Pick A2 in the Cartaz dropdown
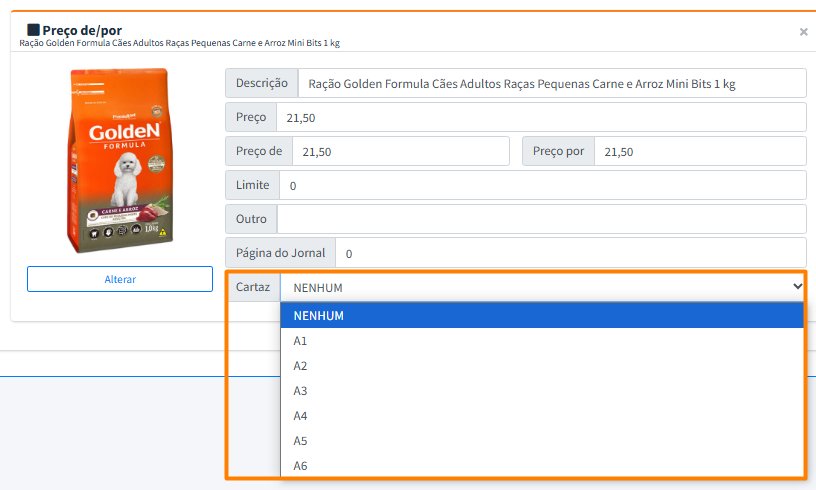 tap(542, 366)
